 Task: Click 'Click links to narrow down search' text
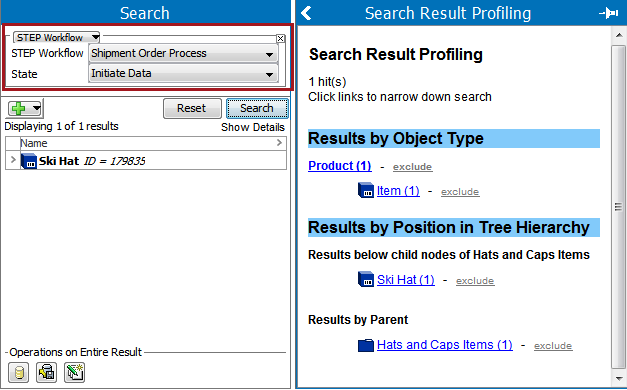400,97
